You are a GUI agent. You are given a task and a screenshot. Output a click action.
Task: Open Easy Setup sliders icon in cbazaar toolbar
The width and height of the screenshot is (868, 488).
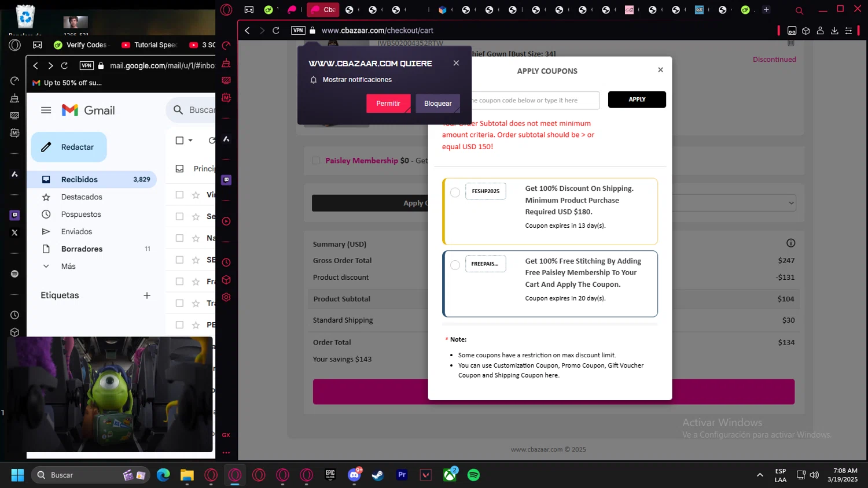click(x=848, y=30)
